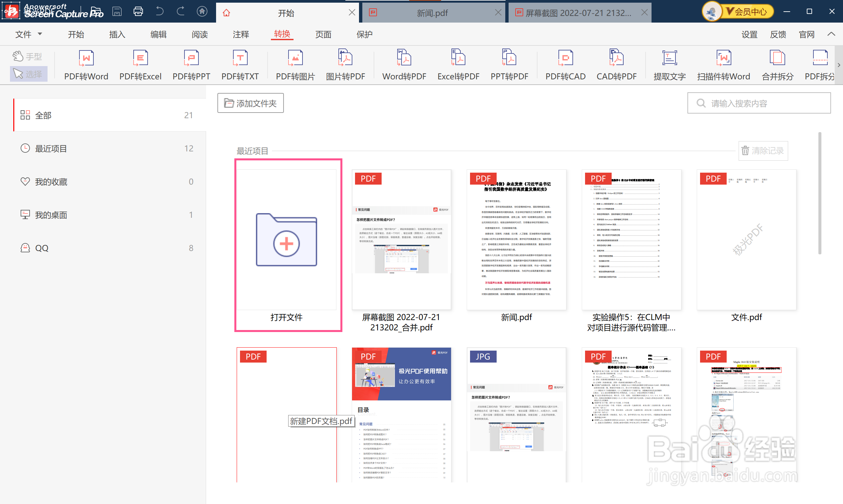
Task: Click the 添加文件夹 button
Action: (251, 103)
